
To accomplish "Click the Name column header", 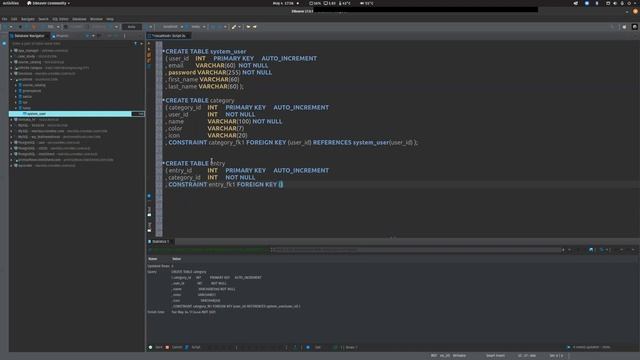I will [x=153, y=259].
